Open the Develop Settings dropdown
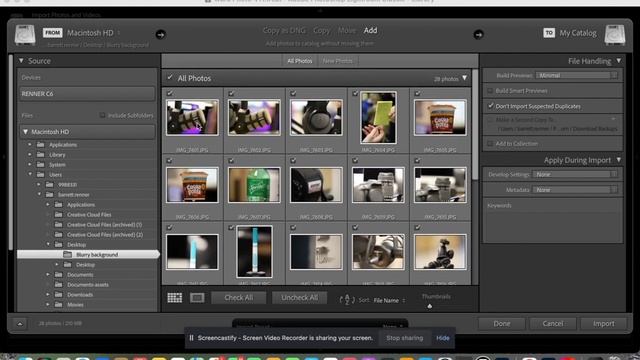Image resolution: width=640 pixels, height=360 pixels. (575, 174)
